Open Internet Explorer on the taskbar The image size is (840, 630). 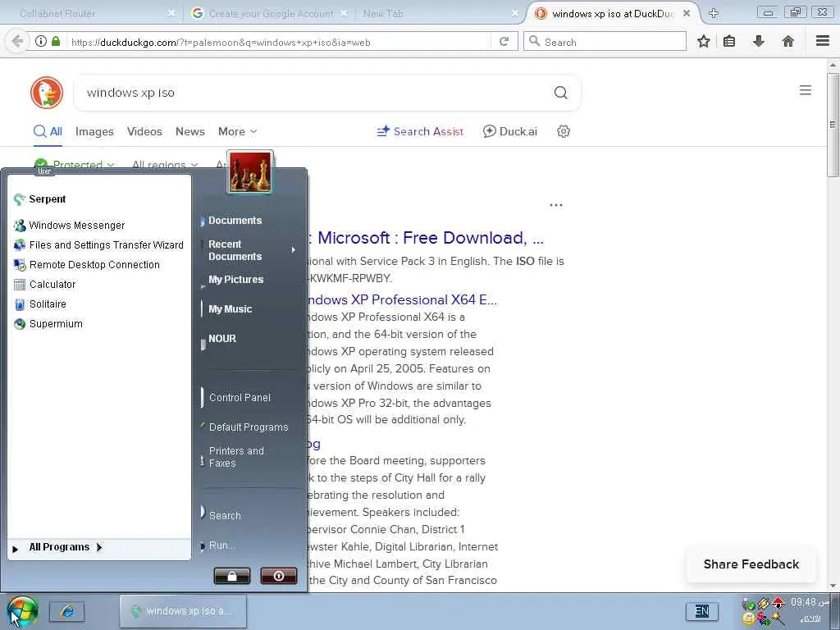pos(67,611)
